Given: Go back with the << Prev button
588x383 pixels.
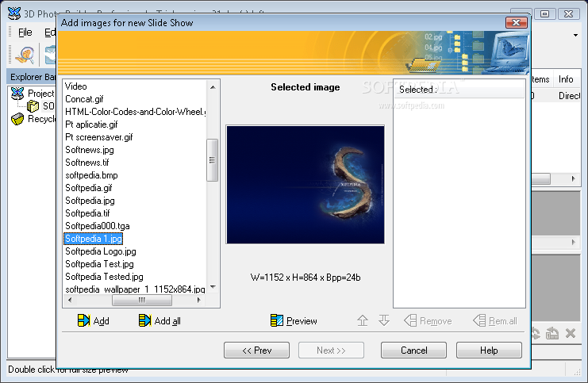Looking at the screenshot, I should click(x=256, y=350).
